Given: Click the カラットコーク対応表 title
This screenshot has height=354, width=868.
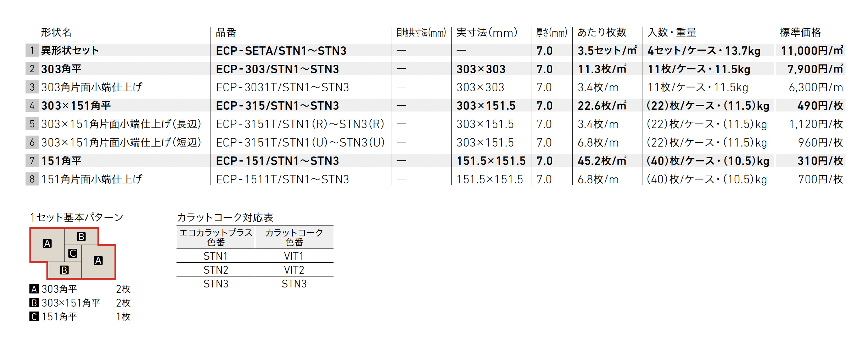Looking at the screenshot, I should pyautogui.click(x=225, y=217).
